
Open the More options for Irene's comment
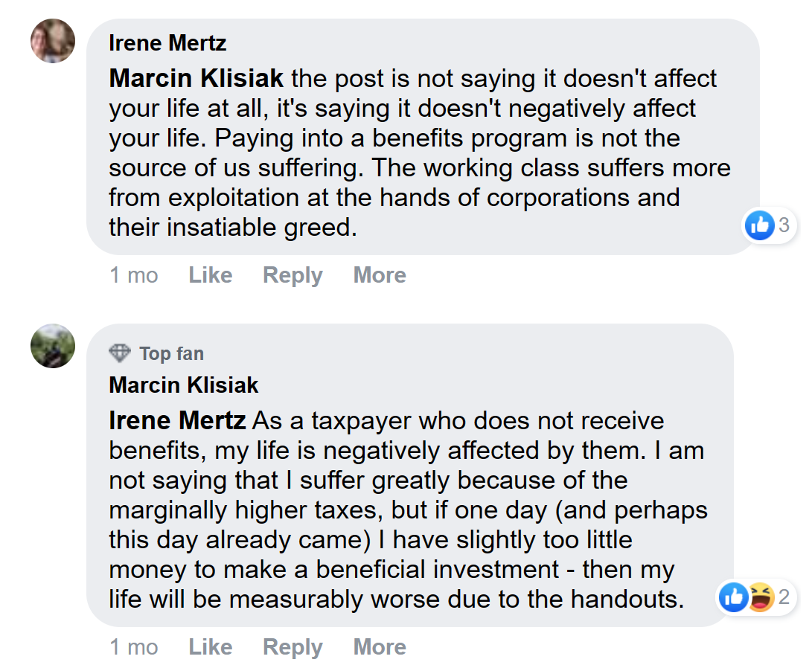tap(379, 274)
